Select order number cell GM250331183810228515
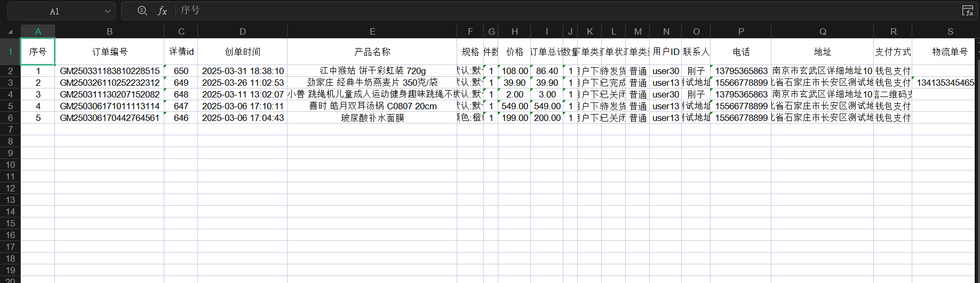 click(x=109, y=71)
